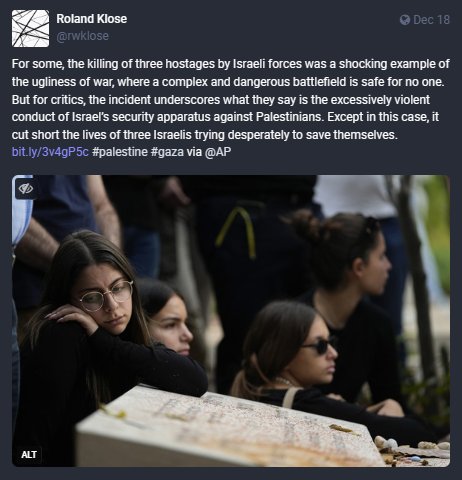Open Roland Klose's avatar image

30,28
